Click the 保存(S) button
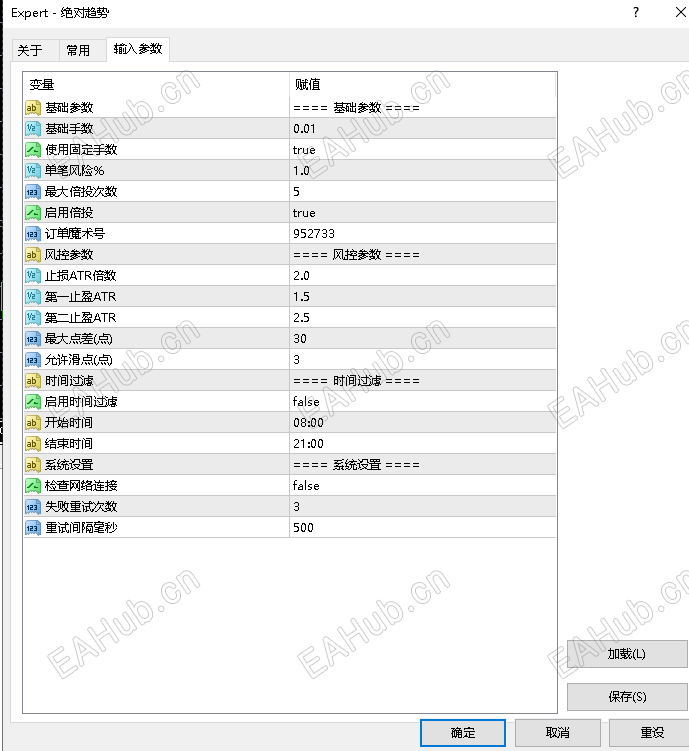 (x=627, y=697)
